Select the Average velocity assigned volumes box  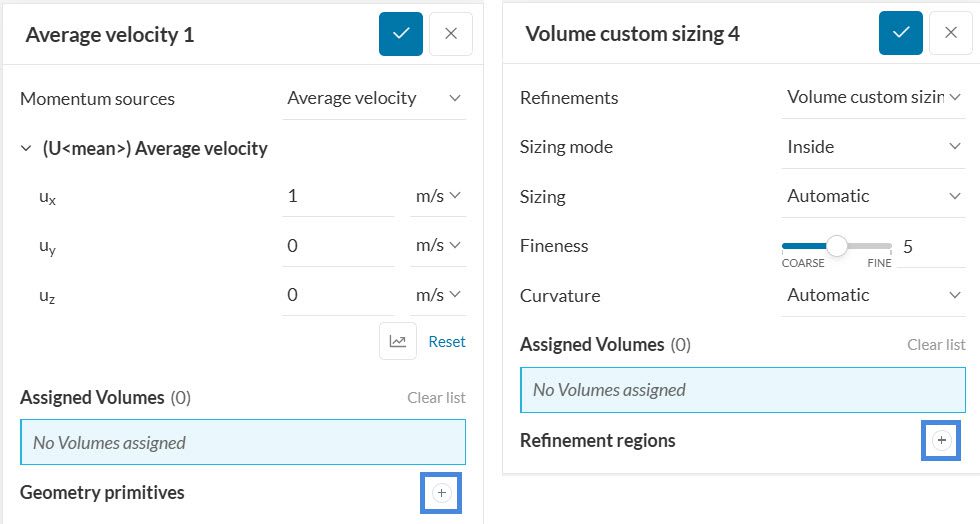point(243,442)
